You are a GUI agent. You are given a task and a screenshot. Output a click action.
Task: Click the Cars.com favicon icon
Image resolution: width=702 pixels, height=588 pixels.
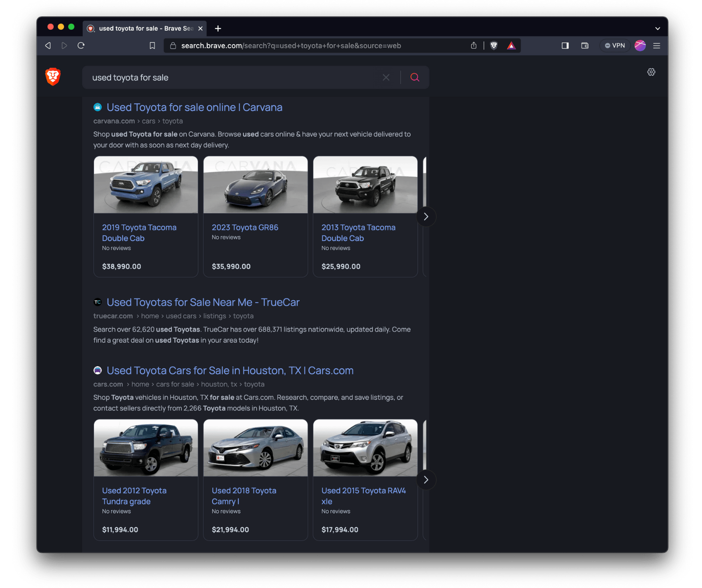coord(98,370)
